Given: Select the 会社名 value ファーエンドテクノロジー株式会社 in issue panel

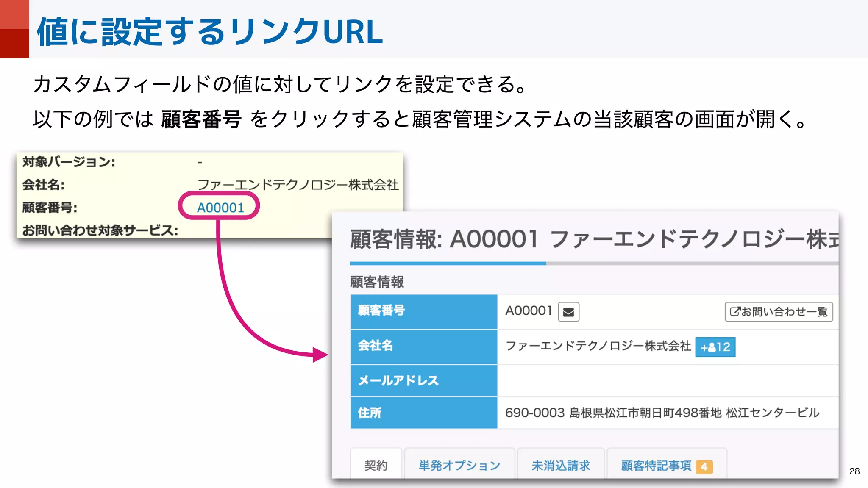Looking at the screenshot, I should pos(298,185).
